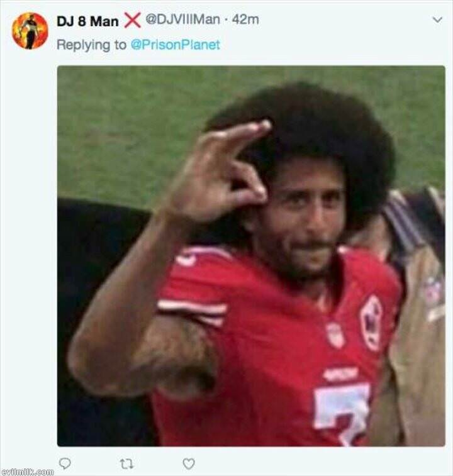Click the DJ 8 Man display name
453x476 pixels.
(87, 21)
